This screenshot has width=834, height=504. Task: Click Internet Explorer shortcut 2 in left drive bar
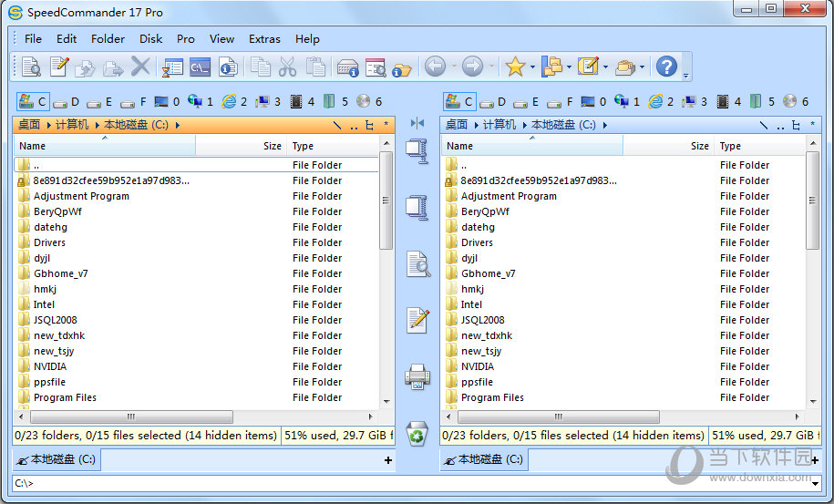234,101
